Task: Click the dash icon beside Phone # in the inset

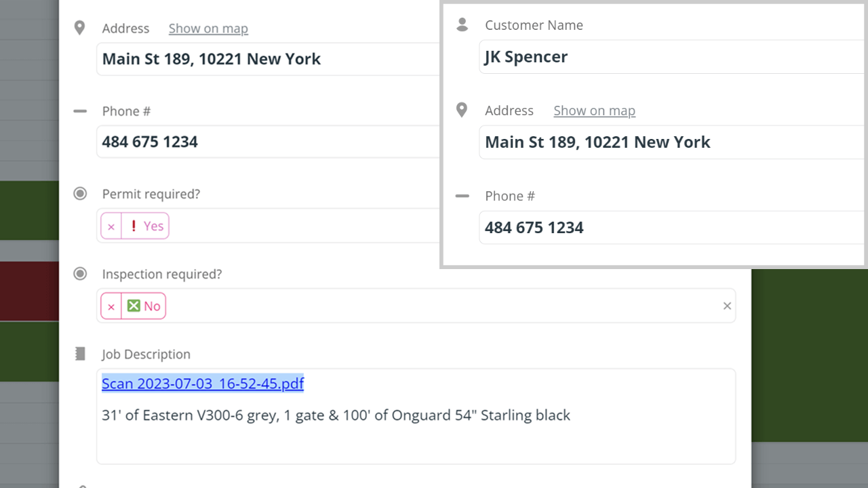Action: coord(462,196)
